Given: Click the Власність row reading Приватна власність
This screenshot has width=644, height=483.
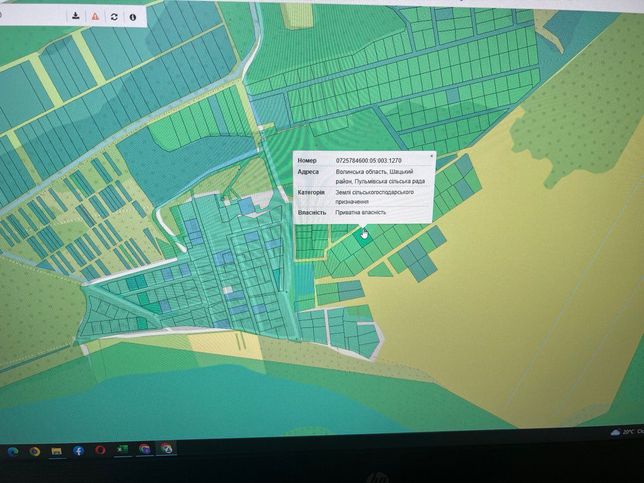Looking at the screenshot, I should point(364,213).
